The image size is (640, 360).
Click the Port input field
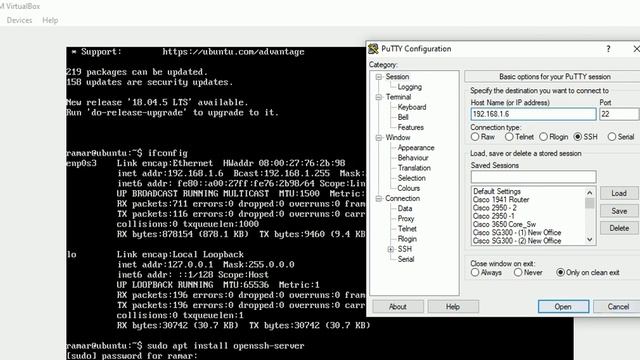pyautogui.click(x=619, y=114)
